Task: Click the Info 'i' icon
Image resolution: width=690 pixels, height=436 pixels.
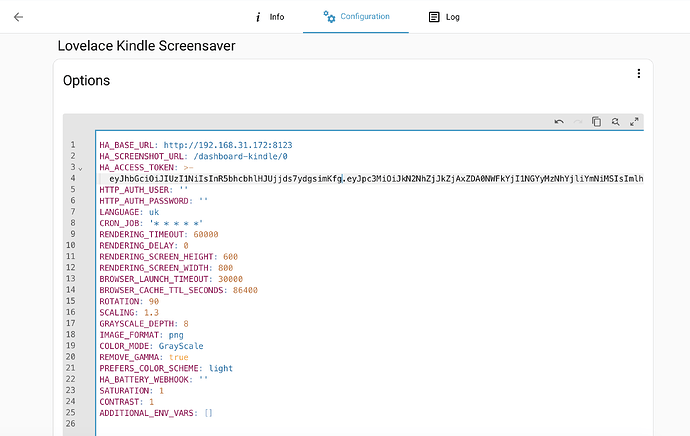Action: pos(258,17)
